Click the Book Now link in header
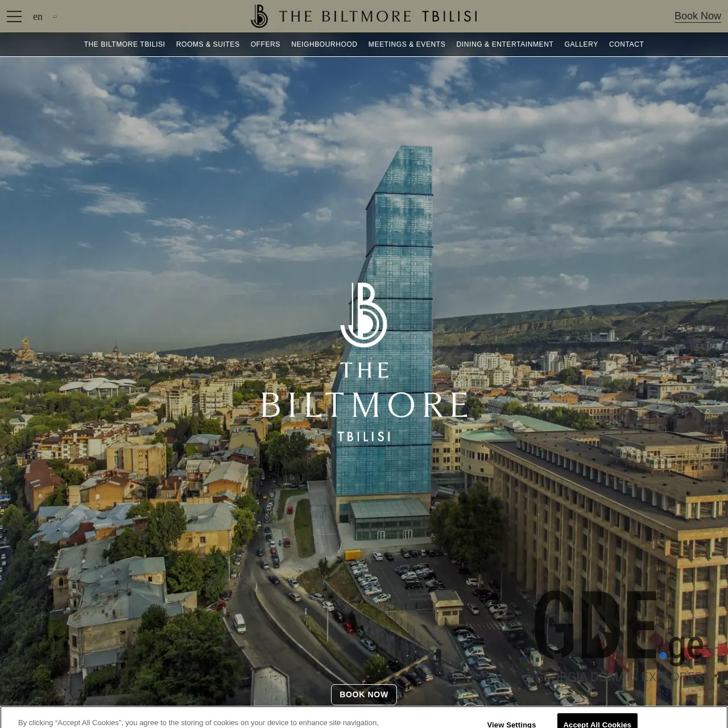Viewport: 728px width, 728px height. tap(698, 16)
